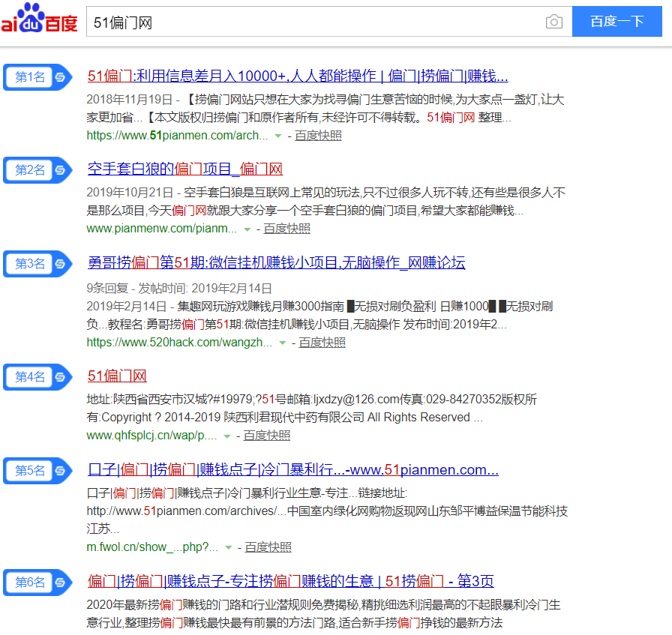Image resolution: width=672 pixels, height=635 pixels.
Task: Open 百度快照 for pianmenw.com result
Action: point(286,229)
